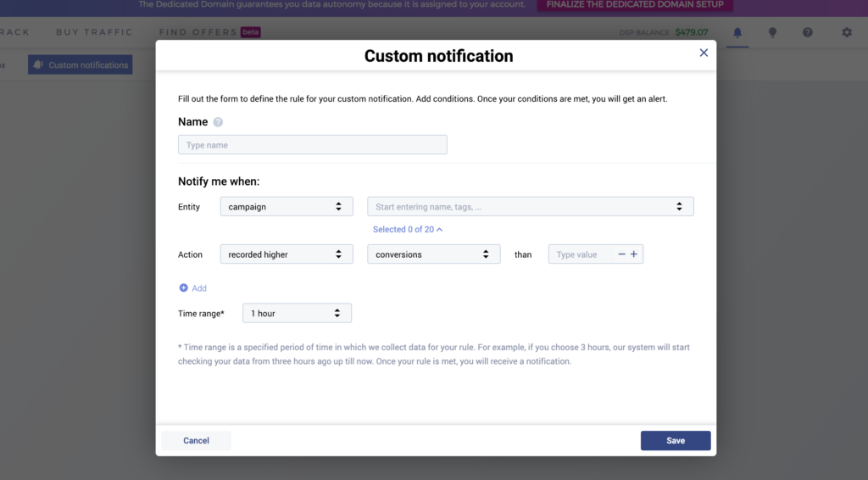The height and width of the screenshot is (480, 868).
Task: Open the help question mark icon
Action: point(808,32)
